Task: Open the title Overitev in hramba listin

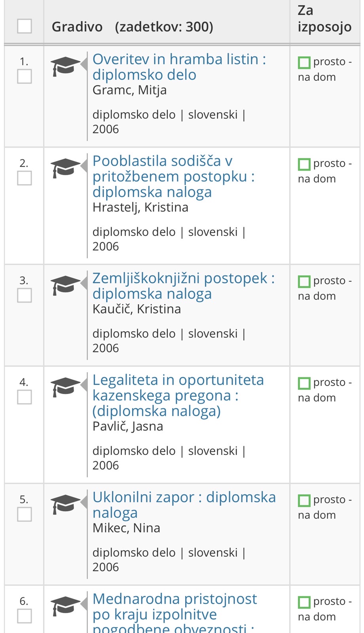Action: point(179,66)
